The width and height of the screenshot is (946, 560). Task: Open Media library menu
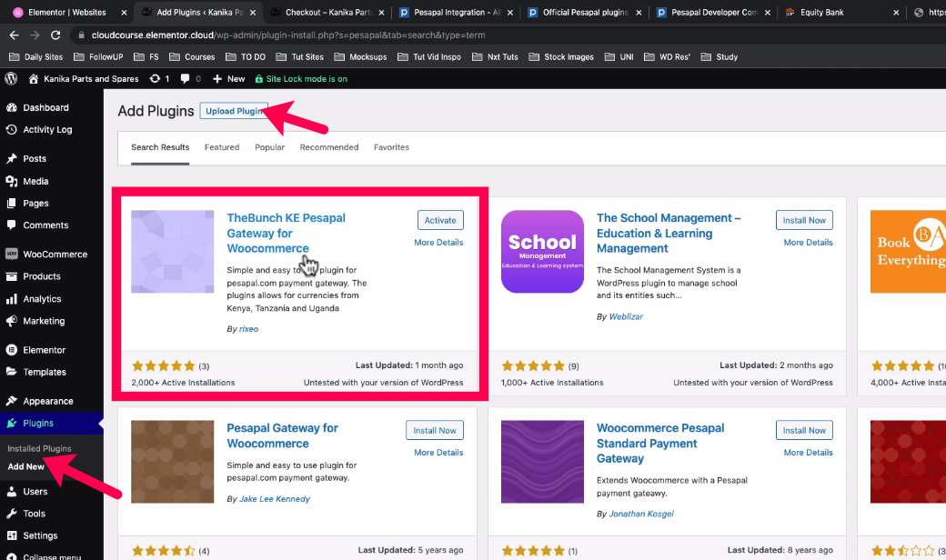click(35, 181)
